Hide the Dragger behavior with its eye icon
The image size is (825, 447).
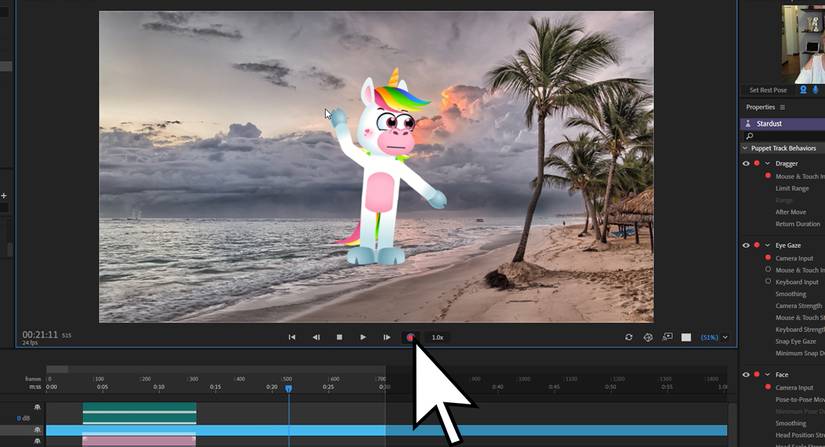pos(746,164)
